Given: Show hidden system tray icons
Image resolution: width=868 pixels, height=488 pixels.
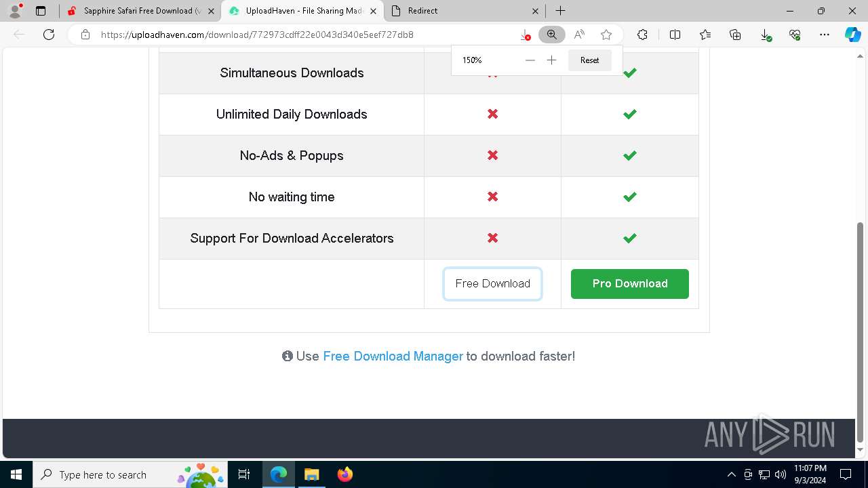Looking at the screenshot, I should (x=731, y=474).
